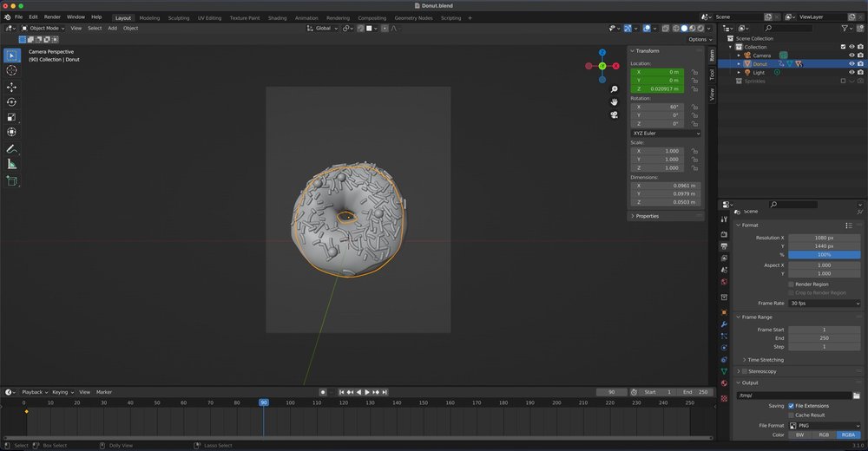Open the timeline Playback menu
Image resolution: width=868 pixels, height=451 pixels.
tap(35, 392)
